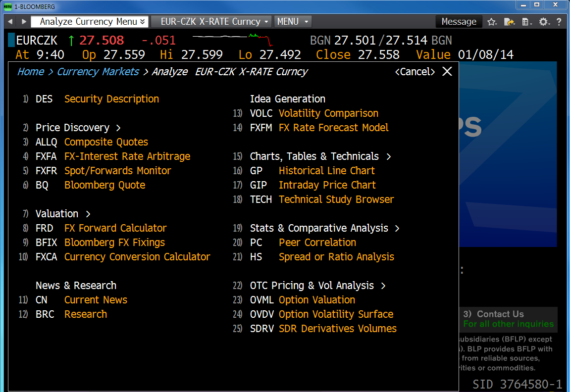Click the Value date 01/08/14
The height and width of the screenshot is (392, 570).
[x=486, y=55]
